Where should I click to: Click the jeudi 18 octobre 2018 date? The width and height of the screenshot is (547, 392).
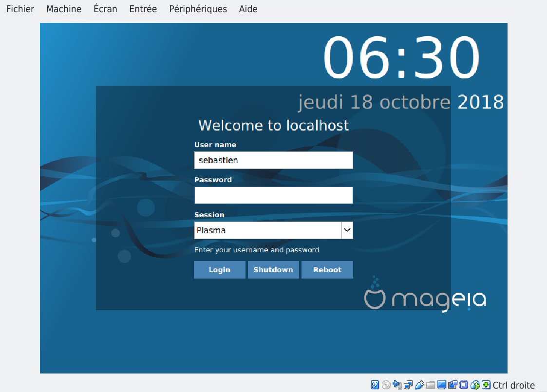click(400, 103)
